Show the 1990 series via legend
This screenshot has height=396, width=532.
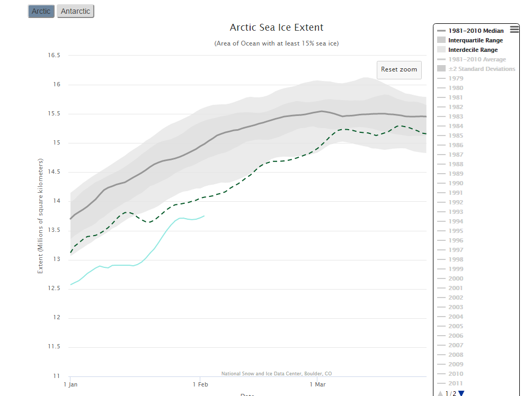(x=455, y=183)
